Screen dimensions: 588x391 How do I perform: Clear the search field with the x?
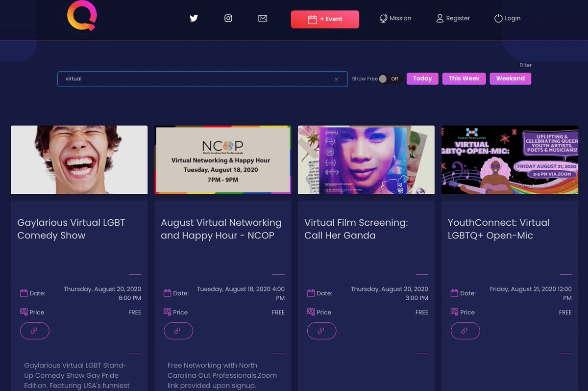pyautogui.click(x=337, y=79)
